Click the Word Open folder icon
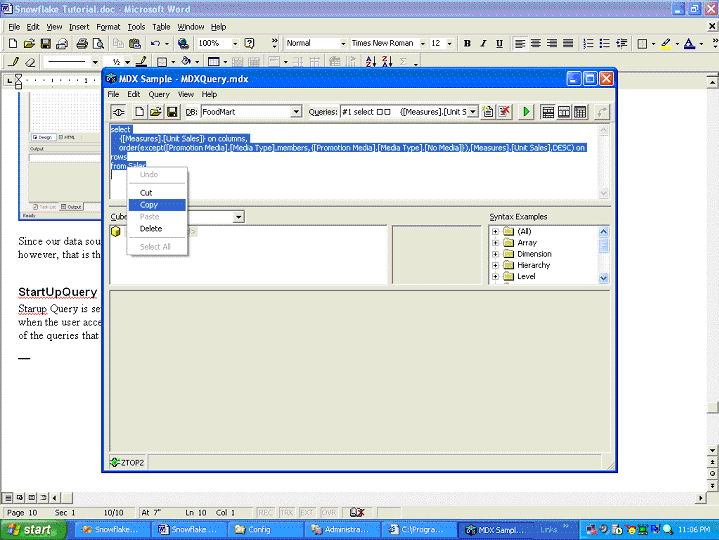 pos(29,44)
